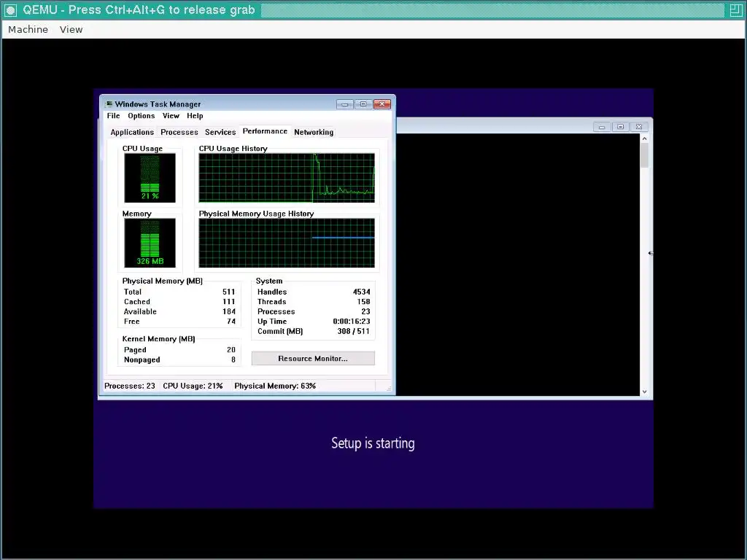Click status bar text Processes: 23
Viewport: 747px width, 560px height.
point(130,386)
